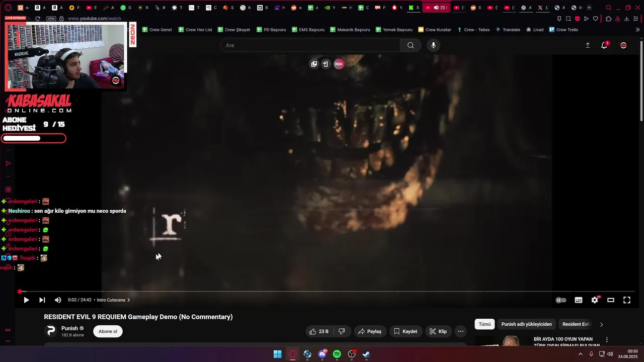Create a clip with Klip button
The height and width of the screenshot is (362, 644).
click(x=438, y=331)
